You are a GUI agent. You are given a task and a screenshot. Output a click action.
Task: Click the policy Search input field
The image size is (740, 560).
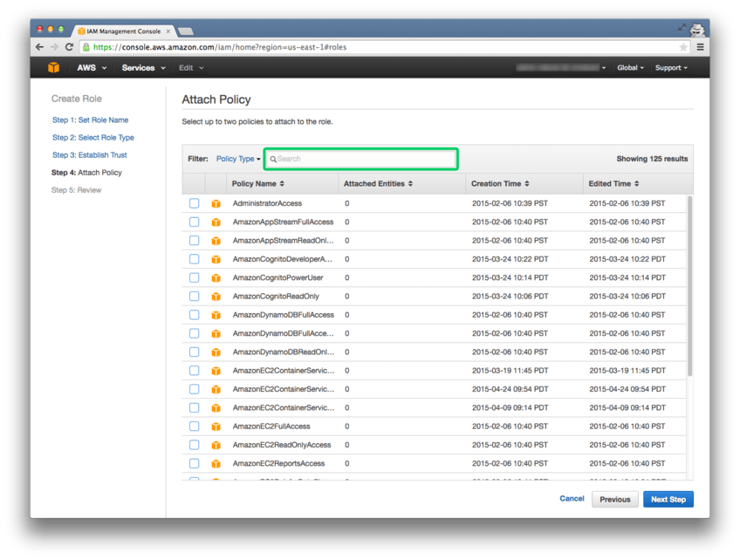tap(361, 159)
